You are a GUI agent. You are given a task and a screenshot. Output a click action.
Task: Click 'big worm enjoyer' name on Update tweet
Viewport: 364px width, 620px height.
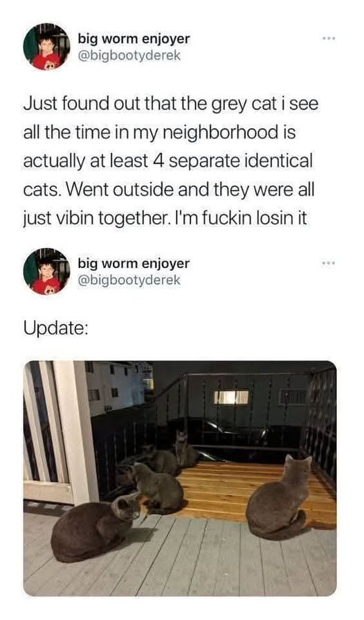click(134, 263)
